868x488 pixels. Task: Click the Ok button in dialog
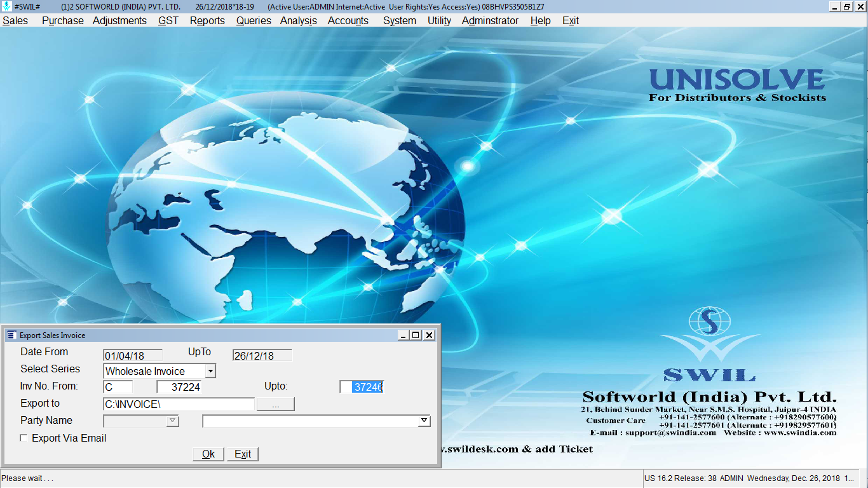(208, 454)
